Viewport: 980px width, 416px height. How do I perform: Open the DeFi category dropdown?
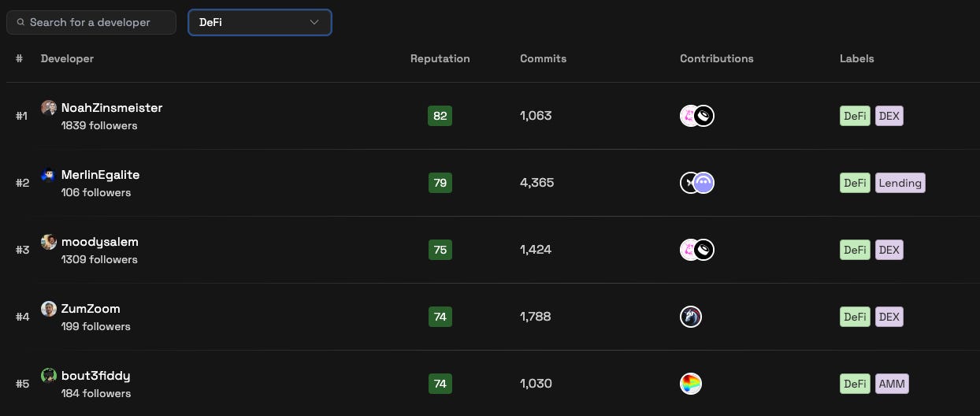point(259,22)
